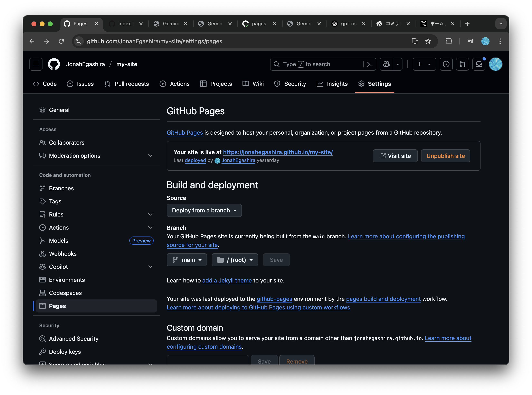Switch to the Security tab
This screenshot has height=395, width=532.
(x=290, y=84)
